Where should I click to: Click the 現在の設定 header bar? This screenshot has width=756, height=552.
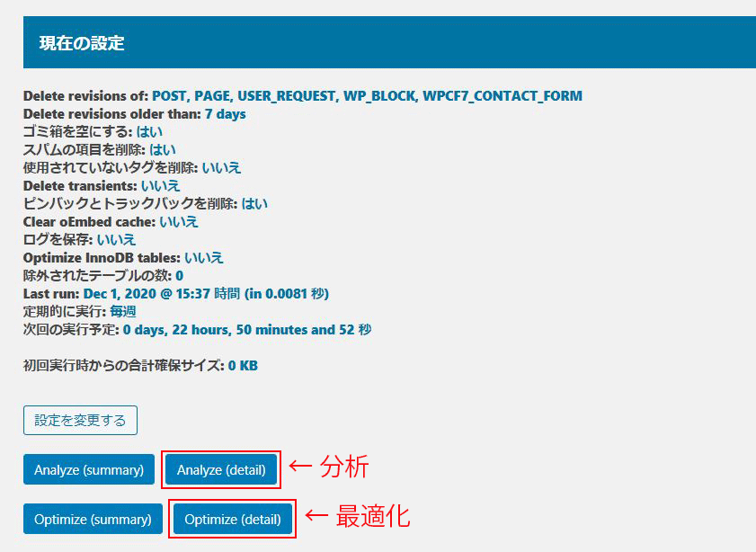point(388,43)
